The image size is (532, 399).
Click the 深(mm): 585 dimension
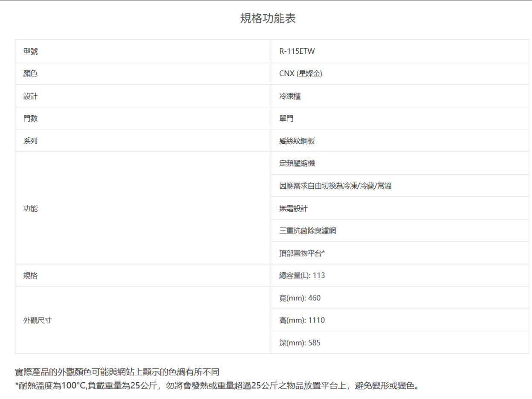click(300, 343)
